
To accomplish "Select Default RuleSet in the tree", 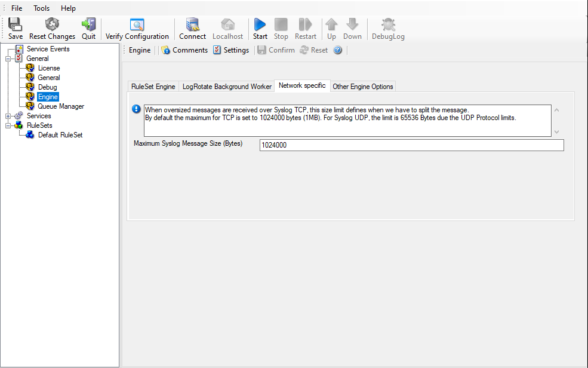I will pos(60,135).
